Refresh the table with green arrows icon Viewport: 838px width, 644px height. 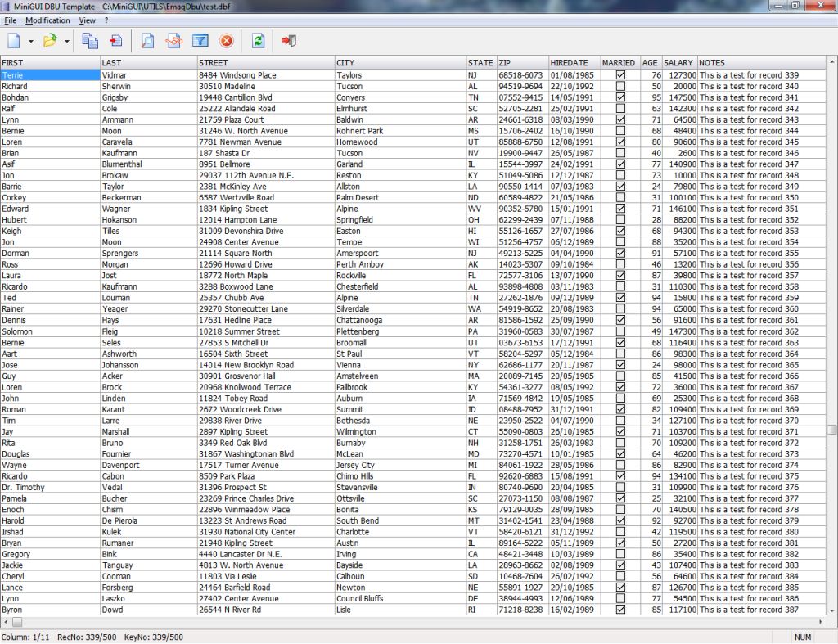[259, 40]
